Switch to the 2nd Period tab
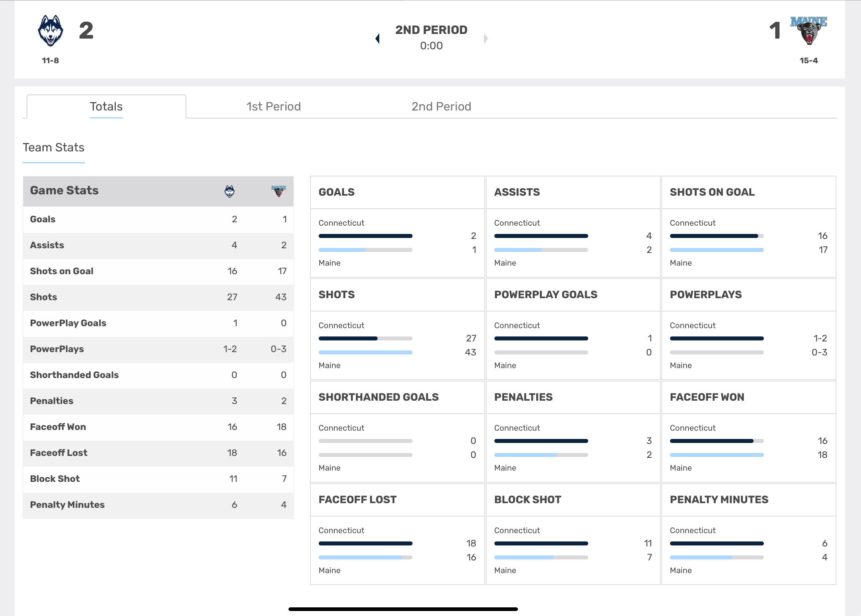861x616 pixels. coord(441,106)
